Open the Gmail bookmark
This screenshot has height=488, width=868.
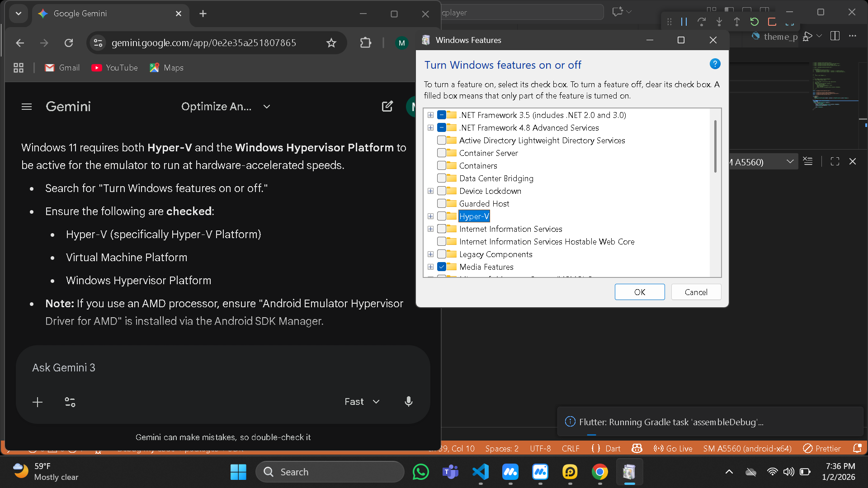click(62, 68)
